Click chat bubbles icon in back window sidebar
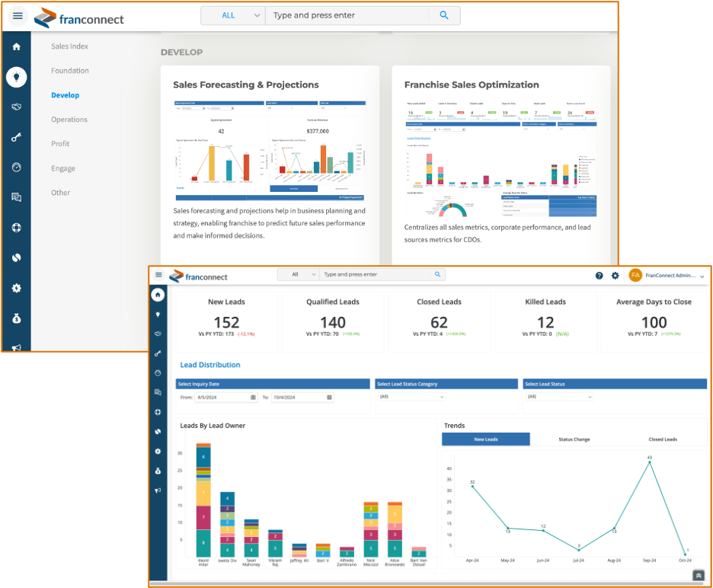Image resolution: width=713 pixels, height=588 pixels. [16, 197]
